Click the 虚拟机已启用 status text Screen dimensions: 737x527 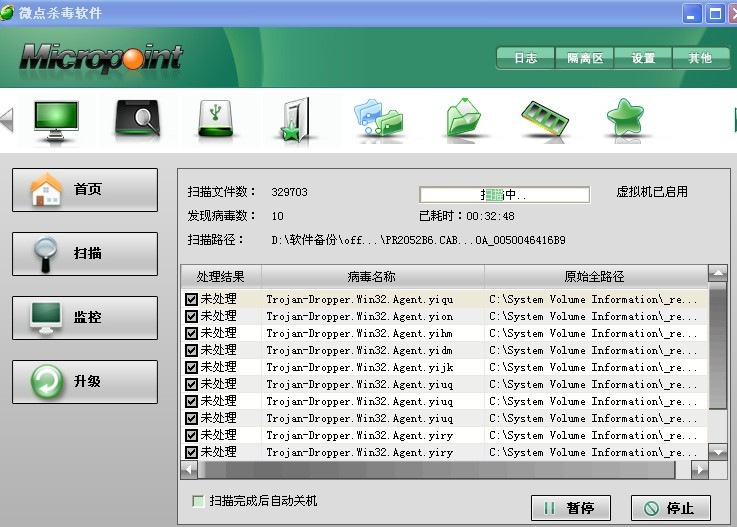pyautogui.click(x=652, y=192)
